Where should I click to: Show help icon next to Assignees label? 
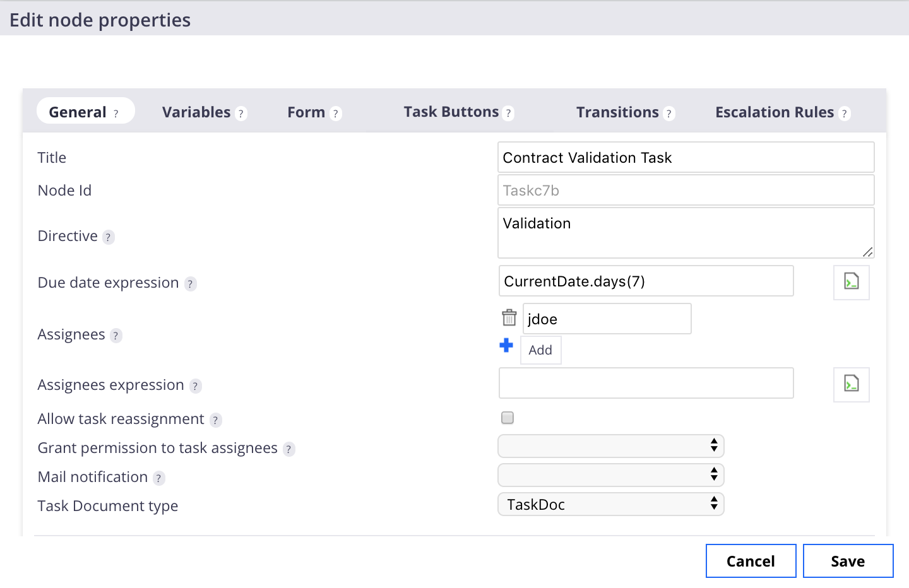coord(116,336)
